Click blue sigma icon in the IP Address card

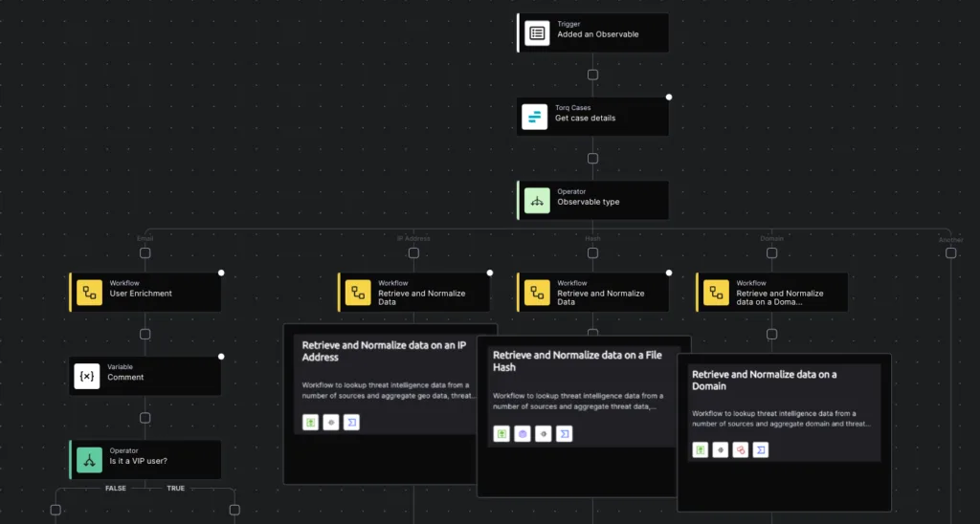pos(352,423)
